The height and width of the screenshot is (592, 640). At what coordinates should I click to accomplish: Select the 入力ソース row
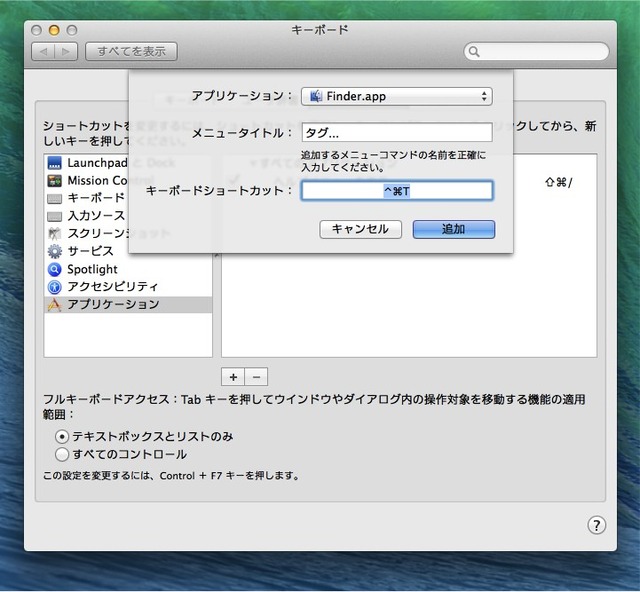128,216
